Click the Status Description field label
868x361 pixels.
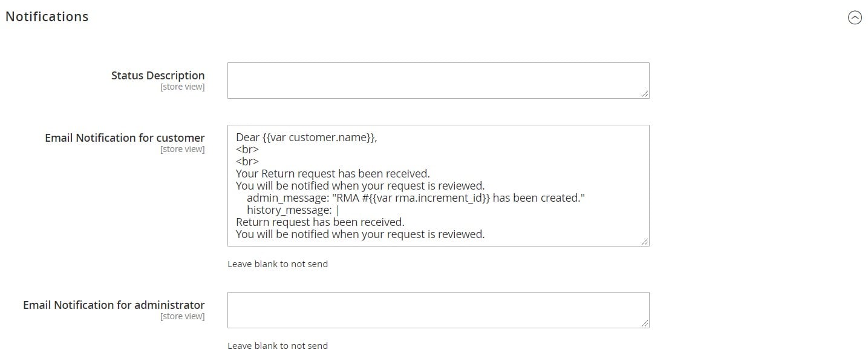coord(158,75)
